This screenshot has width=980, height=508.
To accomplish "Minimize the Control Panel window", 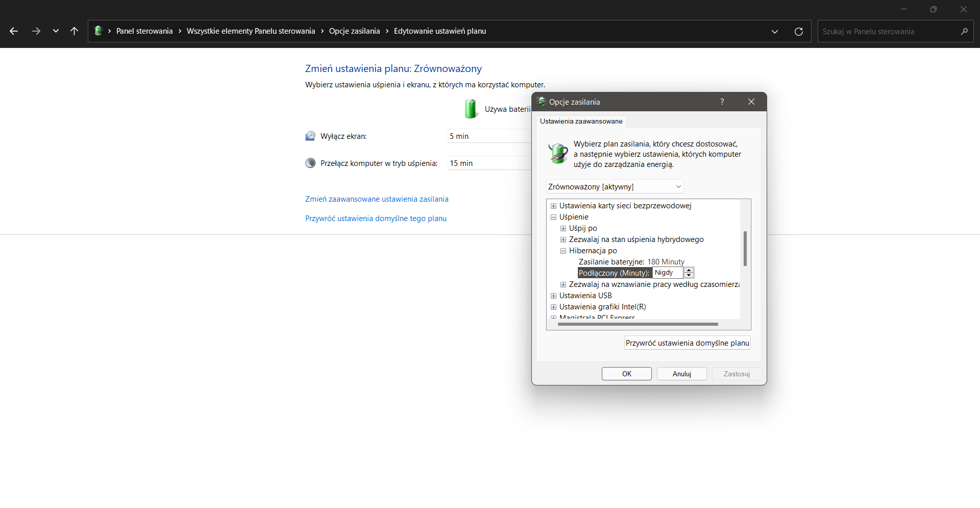I will pos(904,9).
